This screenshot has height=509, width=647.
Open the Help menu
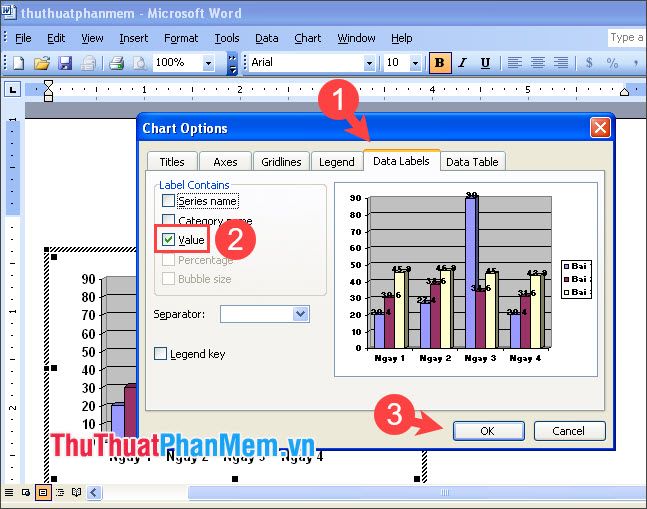(x=401, y=38)
